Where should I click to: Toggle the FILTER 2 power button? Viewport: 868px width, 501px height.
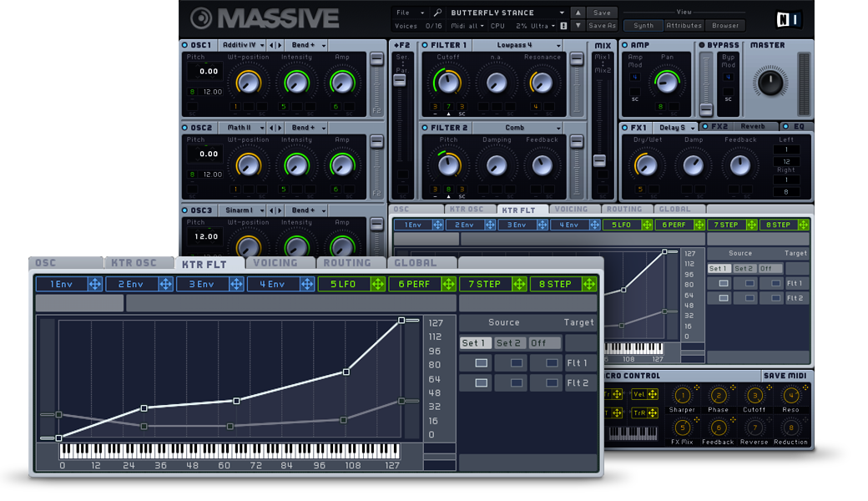tap(425, 128)
